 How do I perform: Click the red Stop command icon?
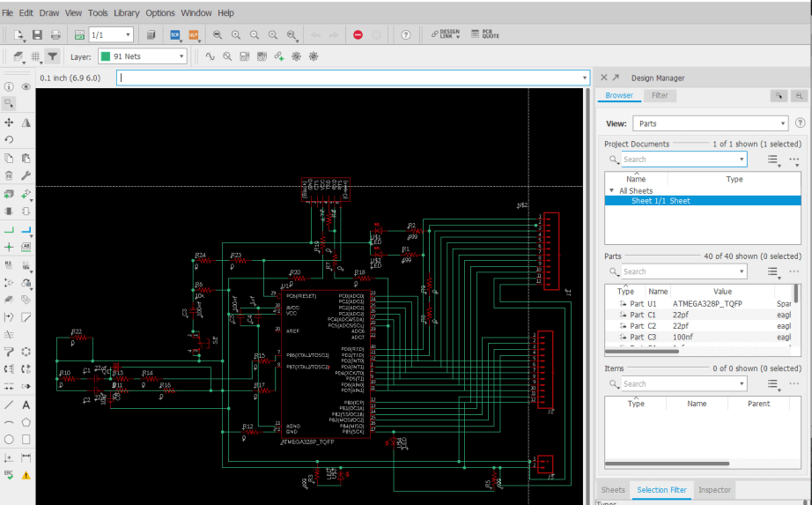pyautogui.click(x=358, y=35)
